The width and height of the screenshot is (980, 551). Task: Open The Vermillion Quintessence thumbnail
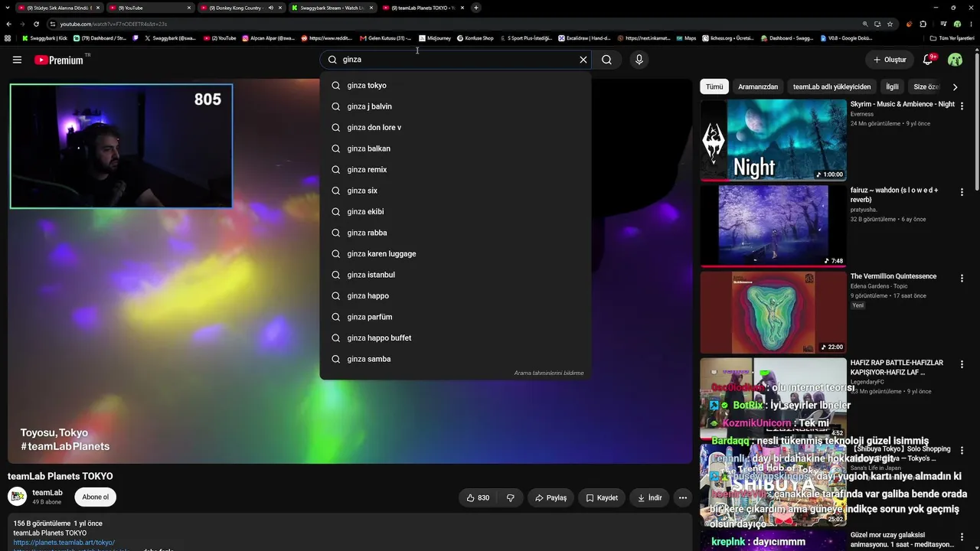click(x=773, y=312)
